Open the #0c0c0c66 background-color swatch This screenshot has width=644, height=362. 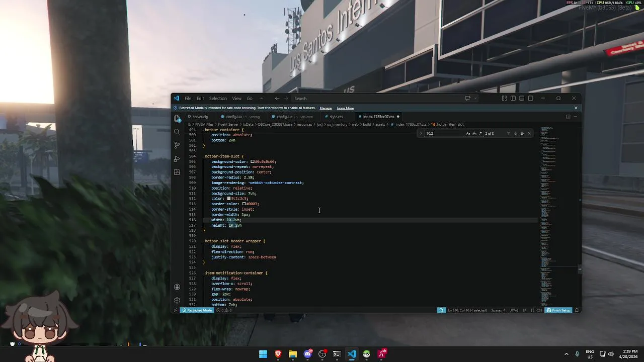tap(253, 161)
